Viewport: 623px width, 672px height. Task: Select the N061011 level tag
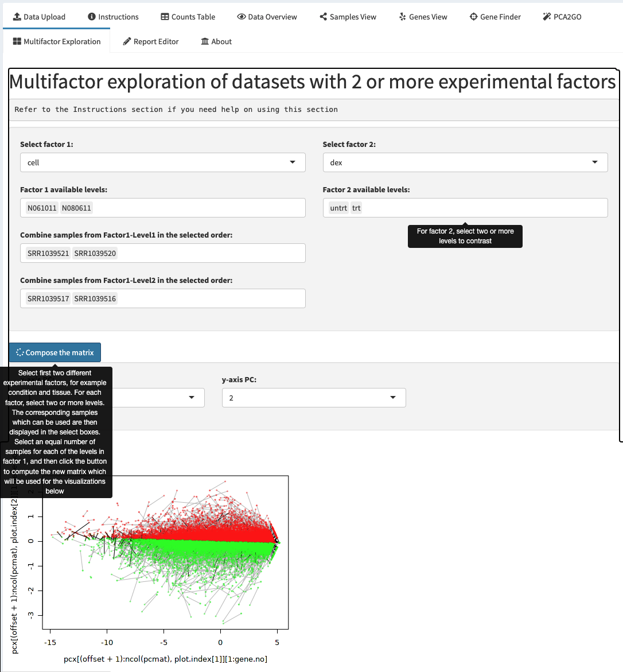point(42,208)
